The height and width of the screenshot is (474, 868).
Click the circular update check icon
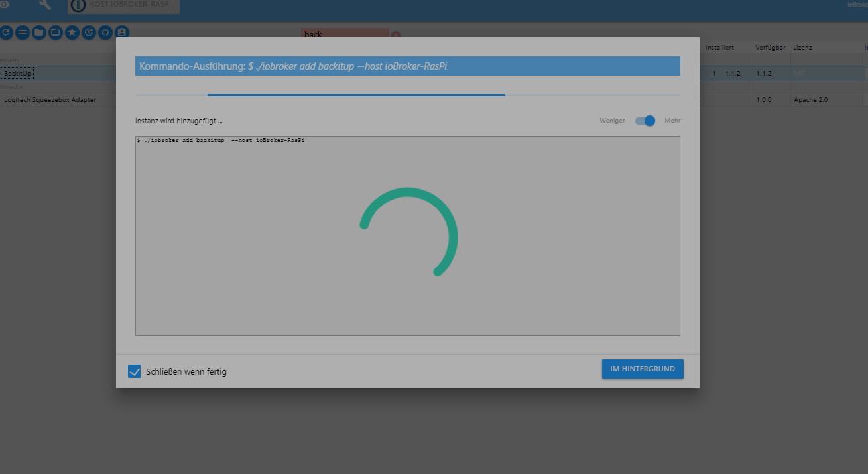point(89,32)
